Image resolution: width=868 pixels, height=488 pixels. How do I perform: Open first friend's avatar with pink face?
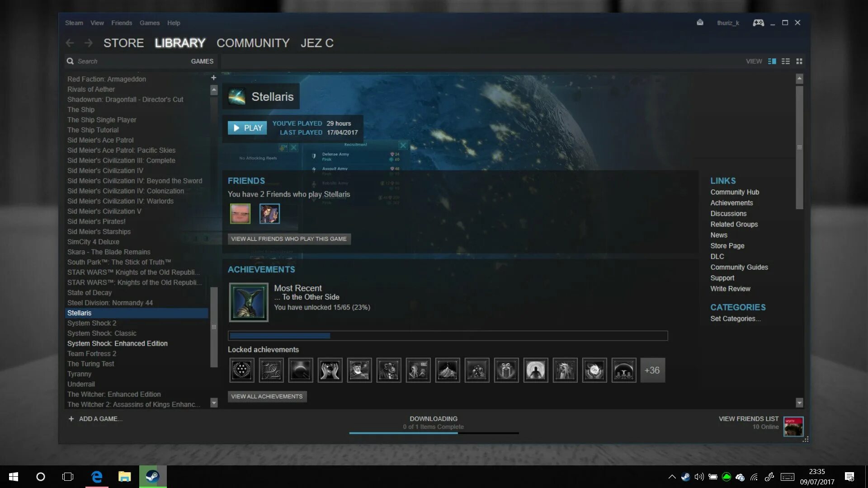(x=240, y=213)
